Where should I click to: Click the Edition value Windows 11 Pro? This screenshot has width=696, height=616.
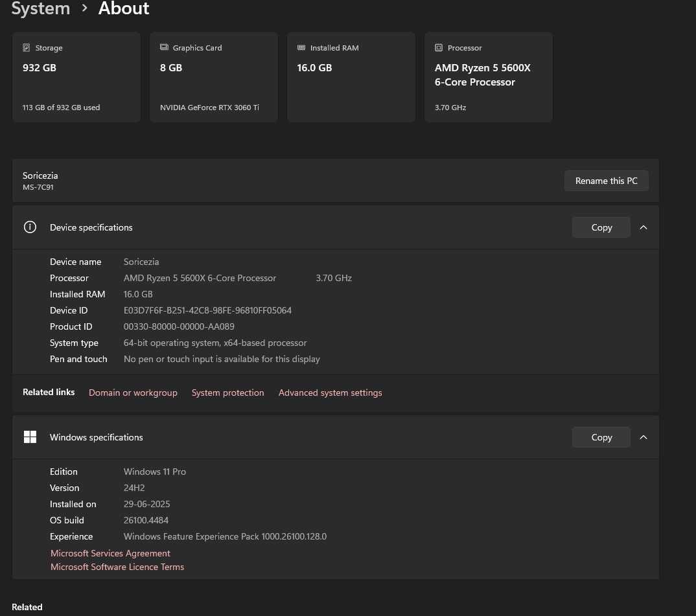coord(154,472)
